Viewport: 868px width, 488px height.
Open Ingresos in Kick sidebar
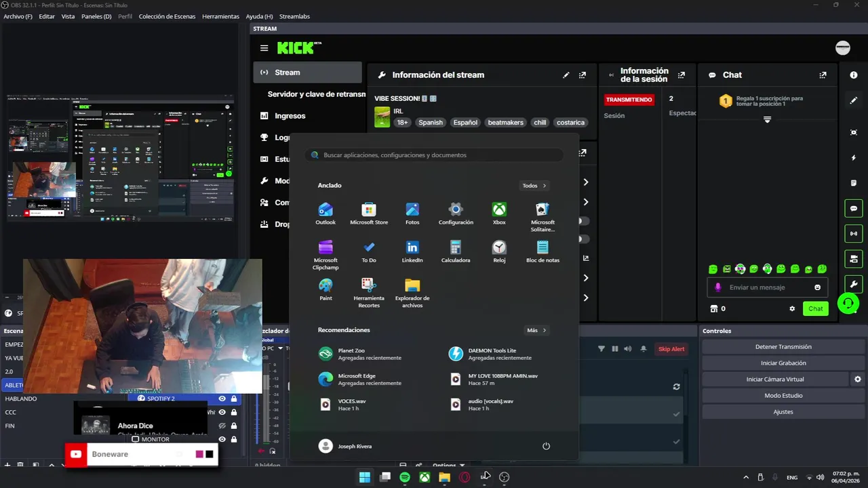(290, 116)
